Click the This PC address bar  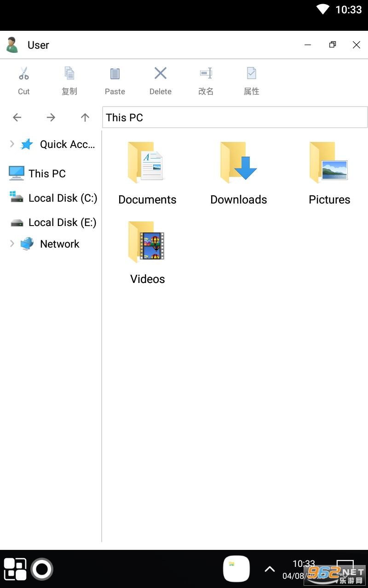click(x=235, y=118)
